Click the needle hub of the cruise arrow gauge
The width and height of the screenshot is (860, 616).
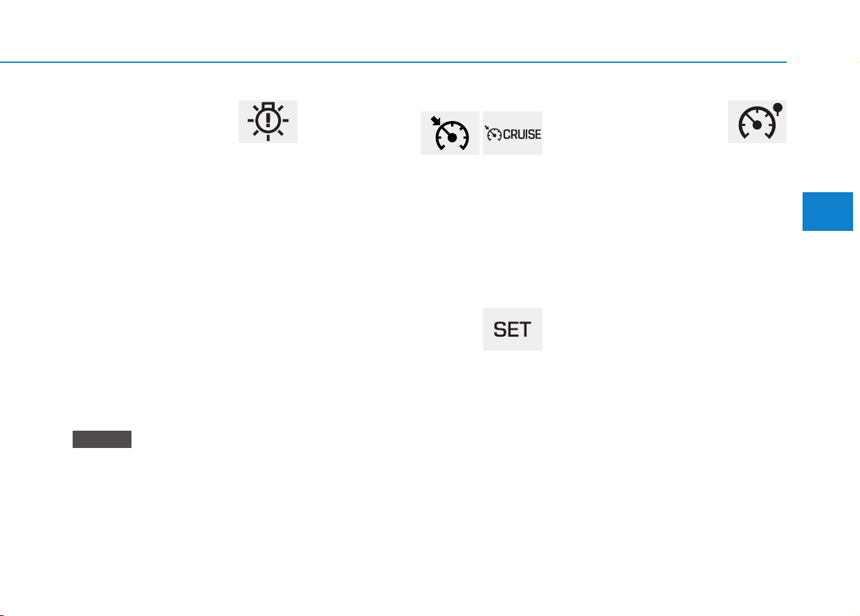[x=452, y=138]
